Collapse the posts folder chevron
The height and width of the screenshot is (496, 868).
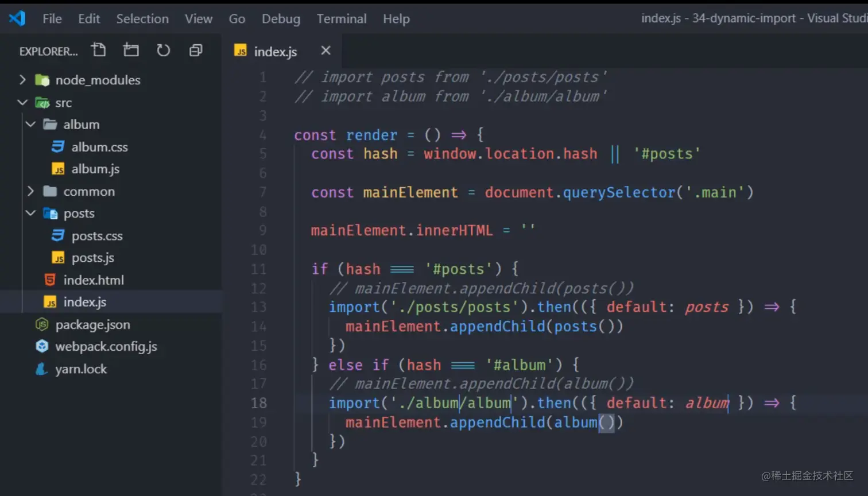30,214
